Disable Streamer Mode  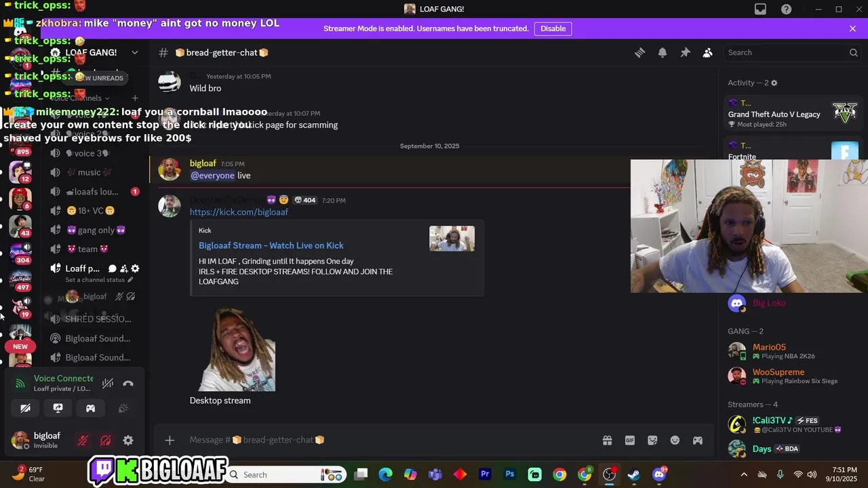[553, 28]
